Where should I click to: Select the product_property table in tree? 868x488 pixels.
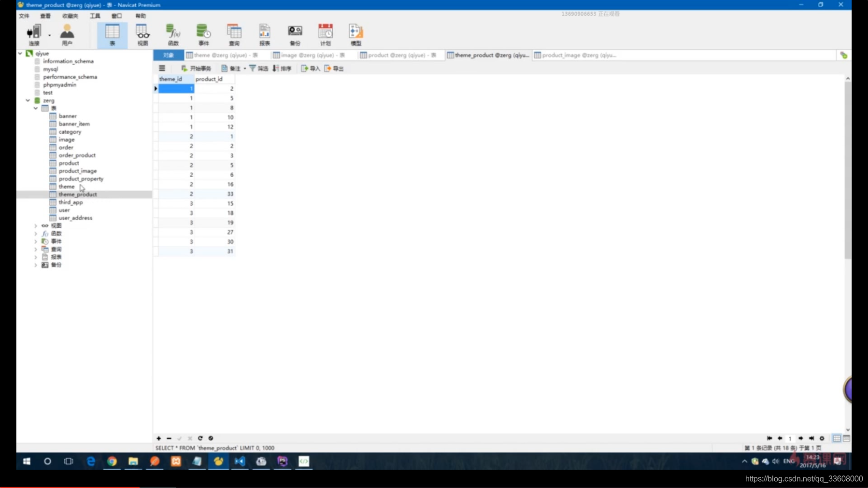[x=81, y=179]
